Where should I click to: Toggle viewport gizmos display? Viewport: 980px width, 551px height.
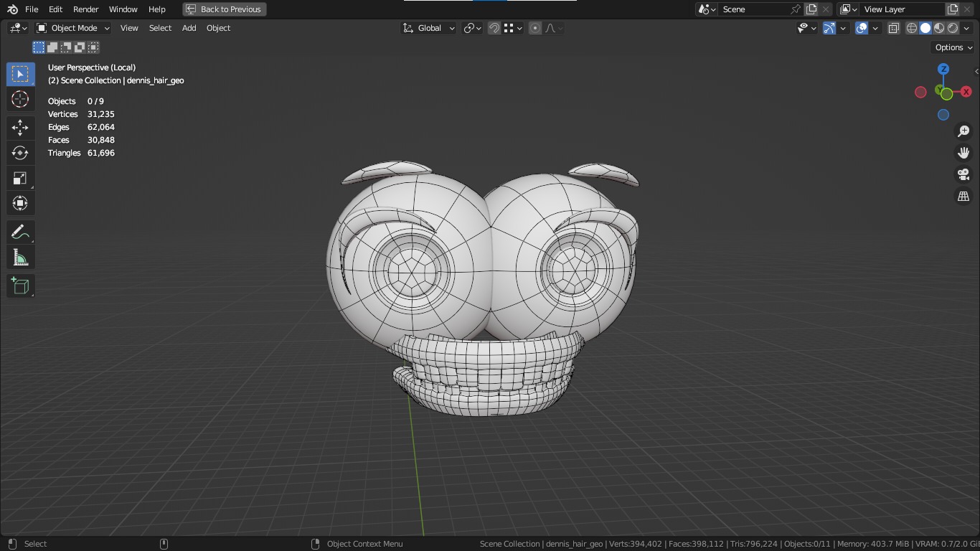[x=829, y=28]
